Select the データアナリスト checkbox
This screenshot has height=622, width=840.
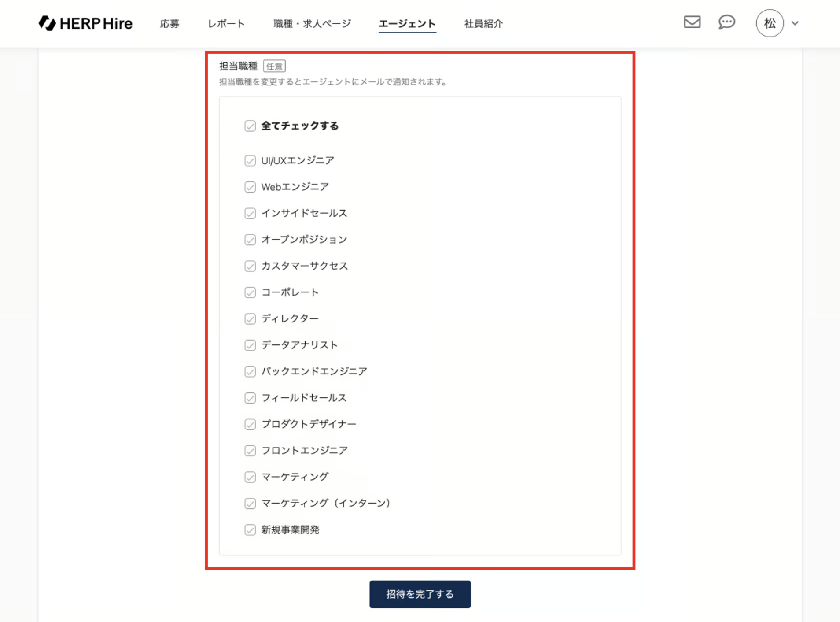[250, 345]
